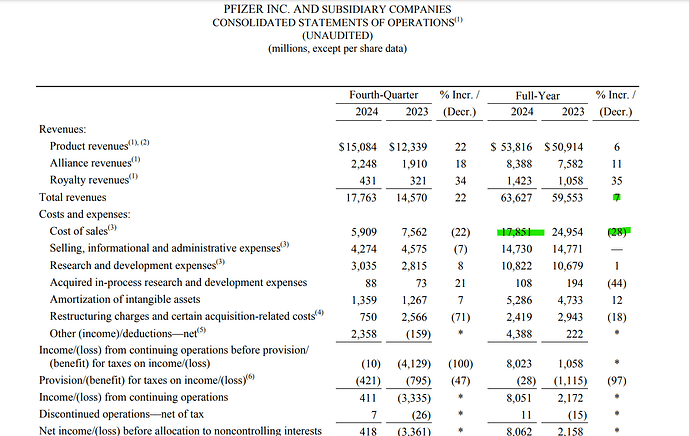Screen dimensions: 689x436
Task: Select the 'Fourth-Quarter' column header
Action: pos(384,95)
